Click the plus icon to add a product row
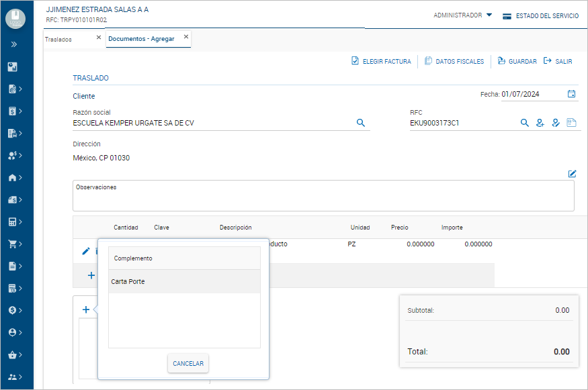 91,275
